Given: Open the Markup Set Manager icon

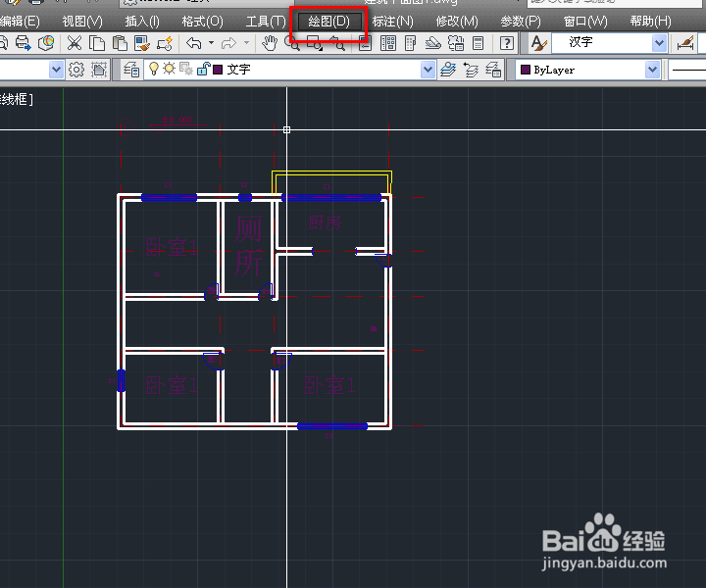Looking at the screenshot, I should pos(456,44).
